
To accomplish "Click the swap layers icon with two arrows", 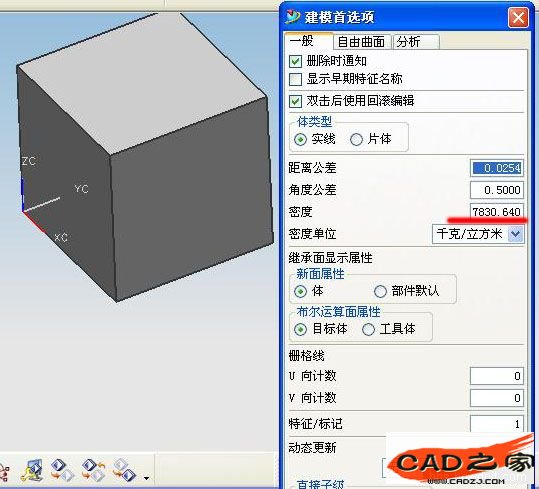I will [94, 470].
